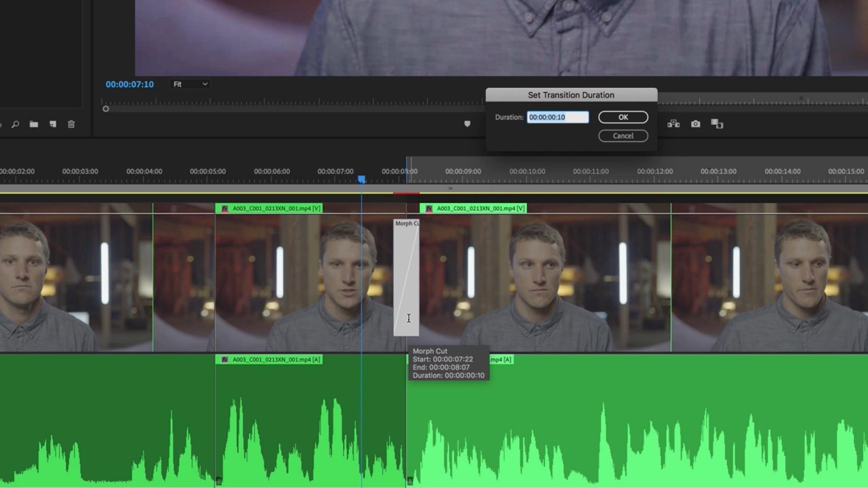Click the Find magnifier icon in Project panel
The image size is (868, 488).
pyautogui.click(x=15, y=124)
